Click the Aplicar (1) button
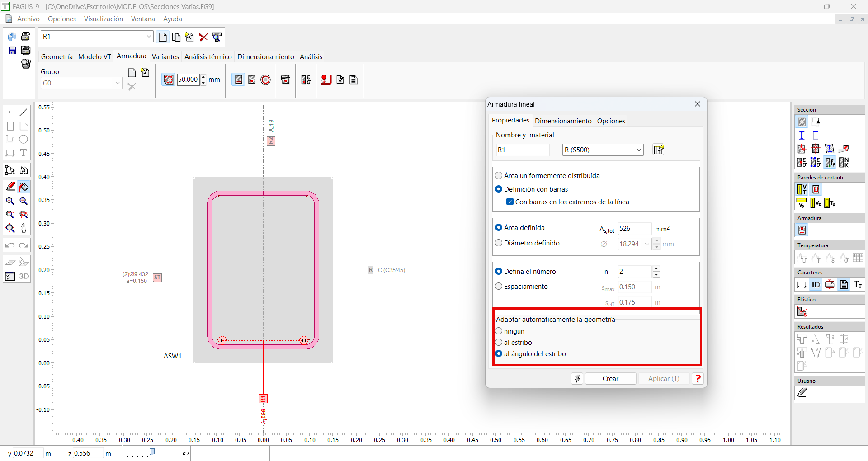The height and width of the screenshot is (461, 868). (663, 379)
